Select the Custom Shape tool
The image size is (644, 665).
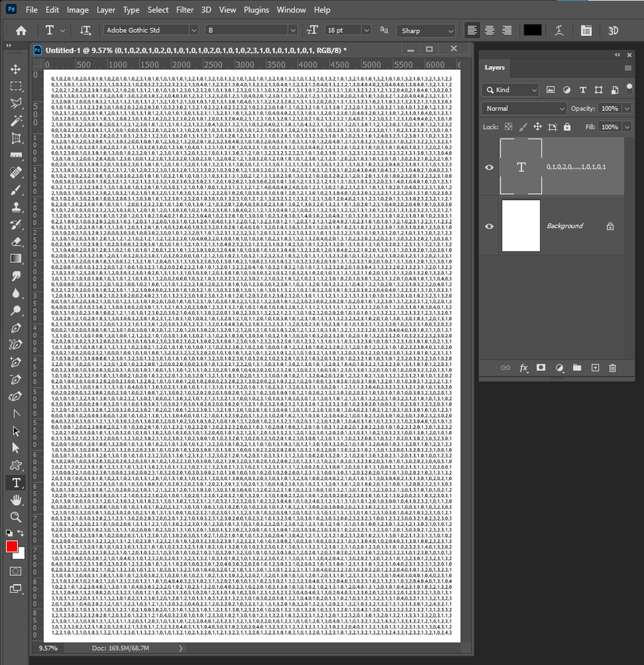click(x=16, y=466)
